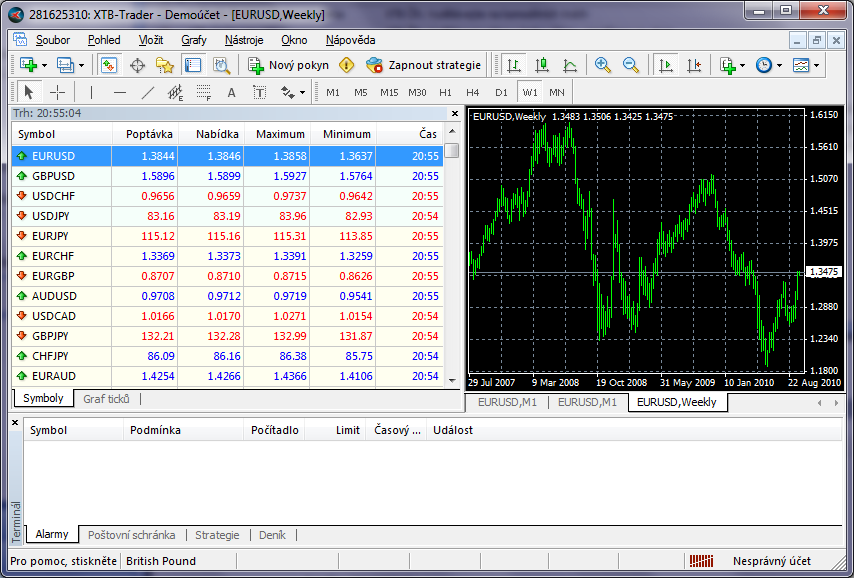The image size is (854, 578).
Task: Select the crosshair tool
Action: pyautogui.click(x=57, y=93)
